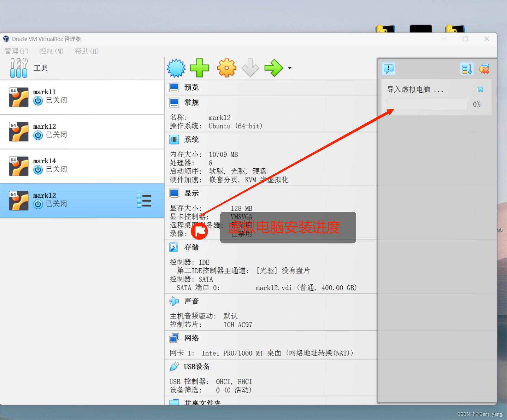Click the New virtual machine starburst icon
This screenshot has width=507, height=420.
(x=176, y=68)
